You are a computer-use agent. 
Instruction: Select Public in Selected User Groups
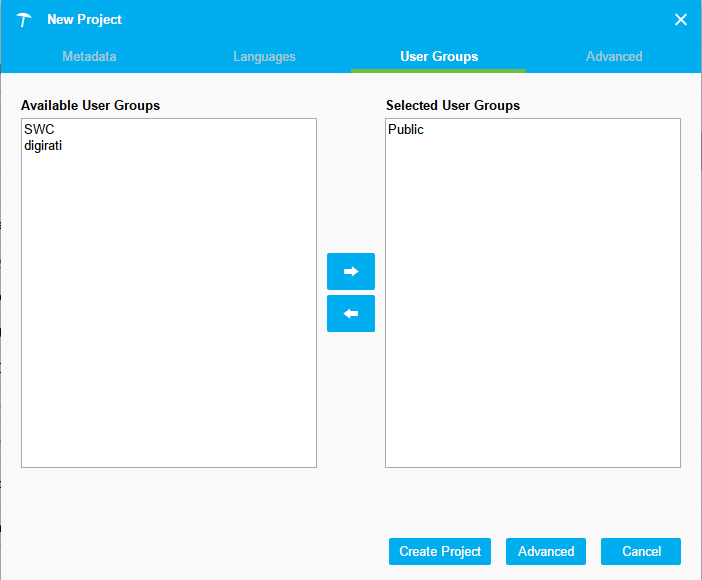coord(406,130)
